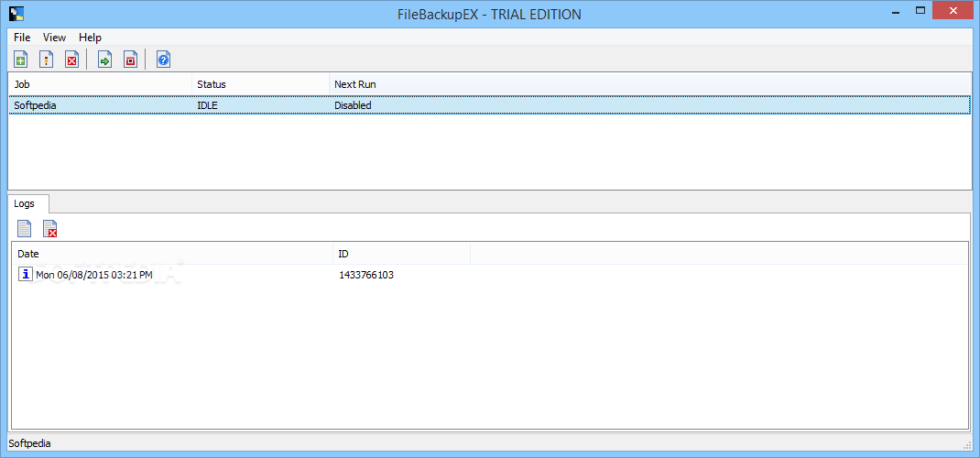The height and width of the screenshot is (458, 980).
Task: Open help with the blue question mark icon
Action: click(x=163, y=60)
